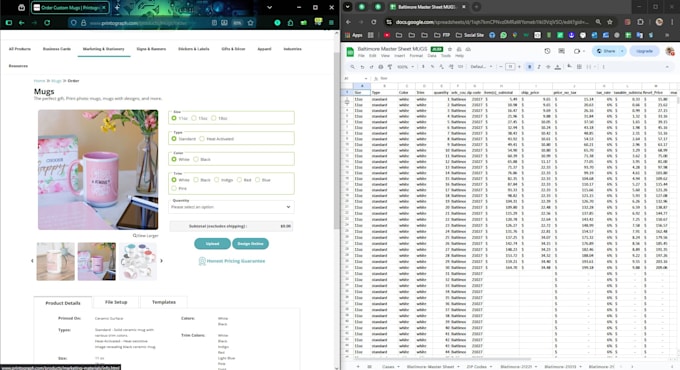Increase font size with plus icon

519,67
